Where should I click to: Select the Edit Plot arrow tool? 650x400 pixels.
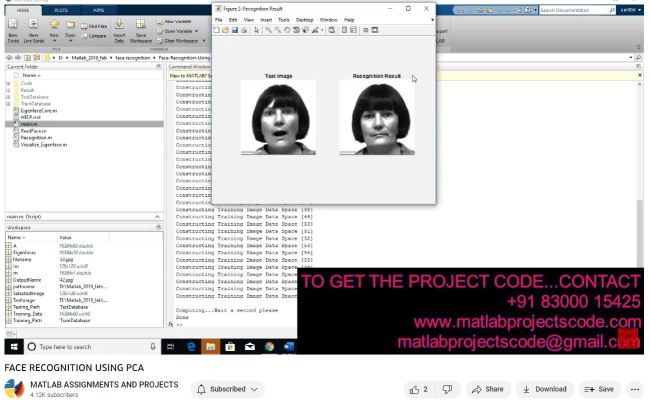pyautogui.click(x=257, y=30)
